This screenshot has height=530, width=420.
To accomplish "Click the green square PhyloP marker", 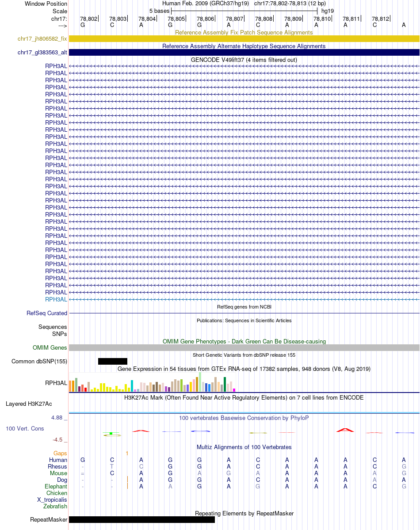I will pyautogui.click(x=111, y=433).
